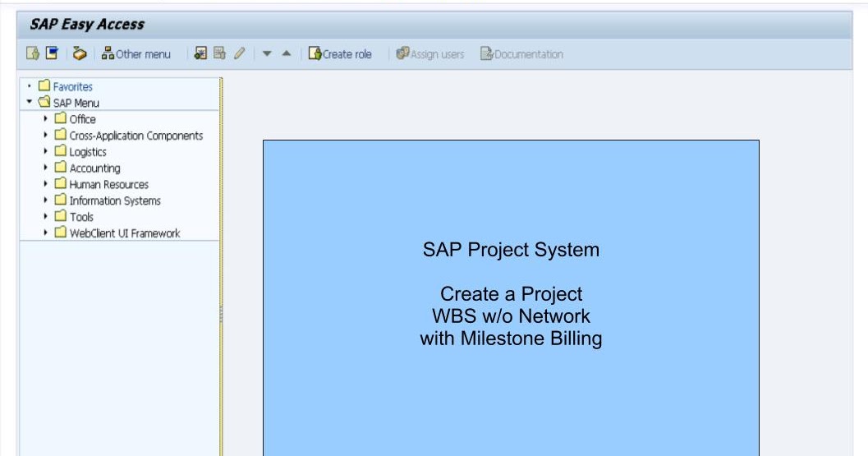Expand the Information Systems folder
This screenshot has height=456, width=868.
(x=45, y=200)
